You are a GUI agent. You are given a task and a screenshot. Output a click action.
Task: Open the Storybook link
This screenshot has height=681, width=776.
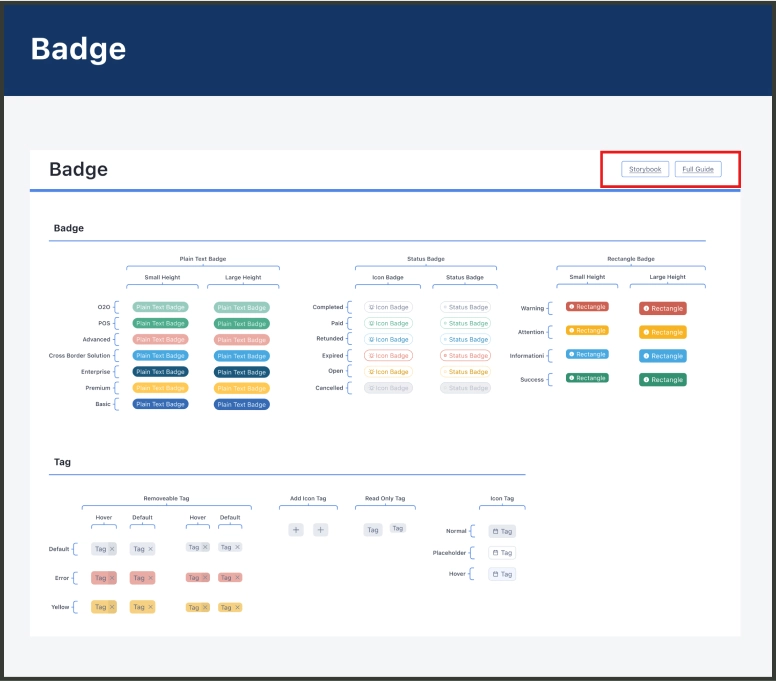click(645, 169)
